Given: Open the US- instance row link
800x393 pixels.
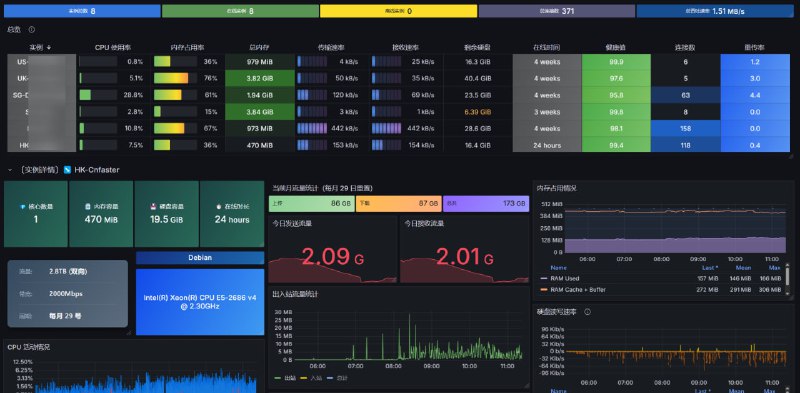Looking at the screenshot, I should click(x=41, y=62).
